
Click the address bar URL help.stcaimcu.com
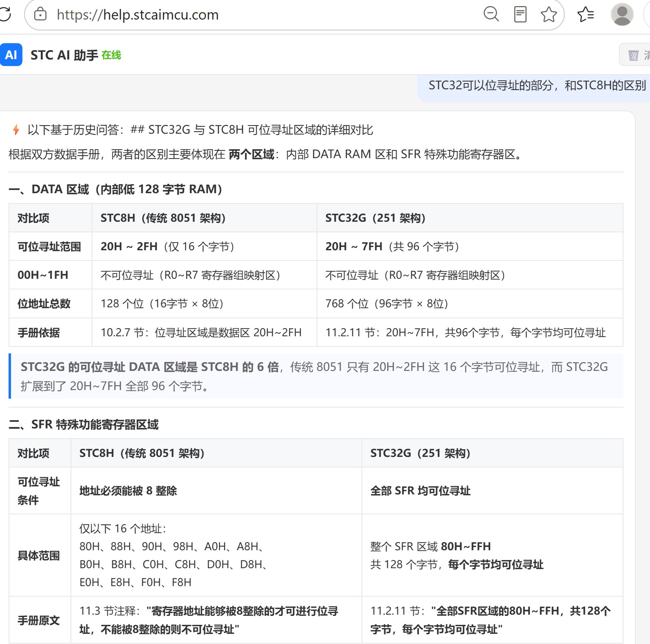138,15
